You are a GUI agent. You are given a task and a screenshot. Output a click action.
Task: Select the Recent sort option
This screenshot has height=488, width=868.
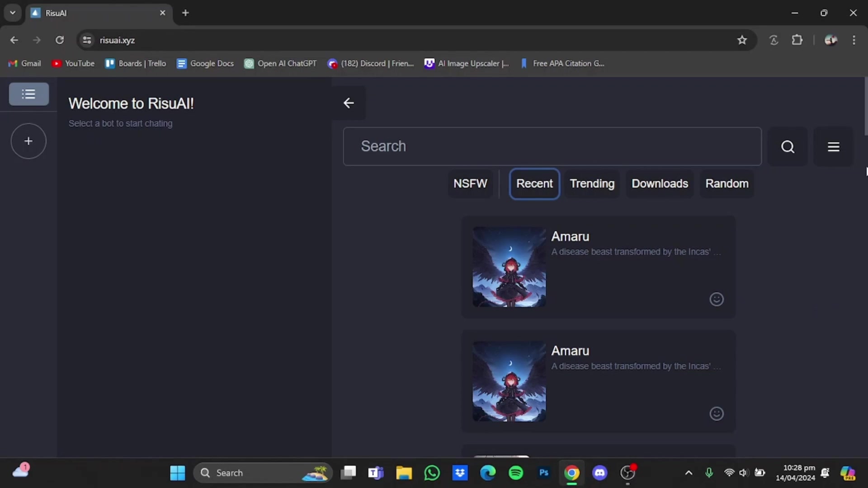pyautogui.click(x=534, y=183)
